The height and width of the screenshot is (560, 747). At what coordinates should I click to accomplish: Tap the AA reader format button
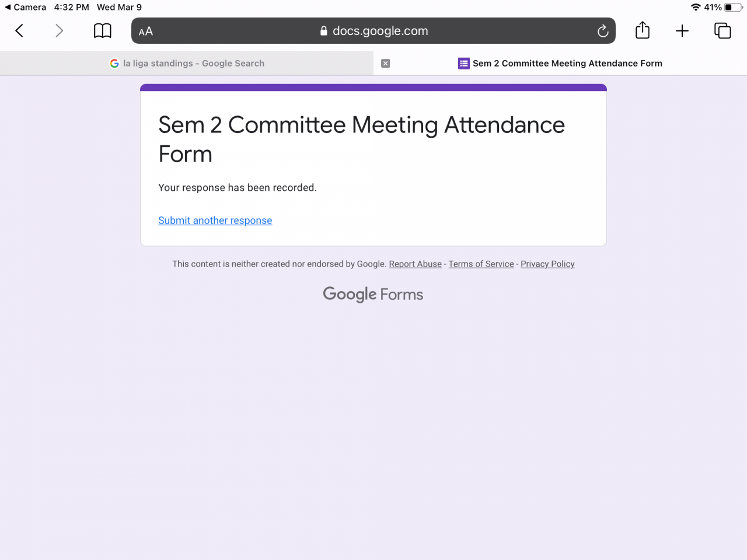(146, 32)
